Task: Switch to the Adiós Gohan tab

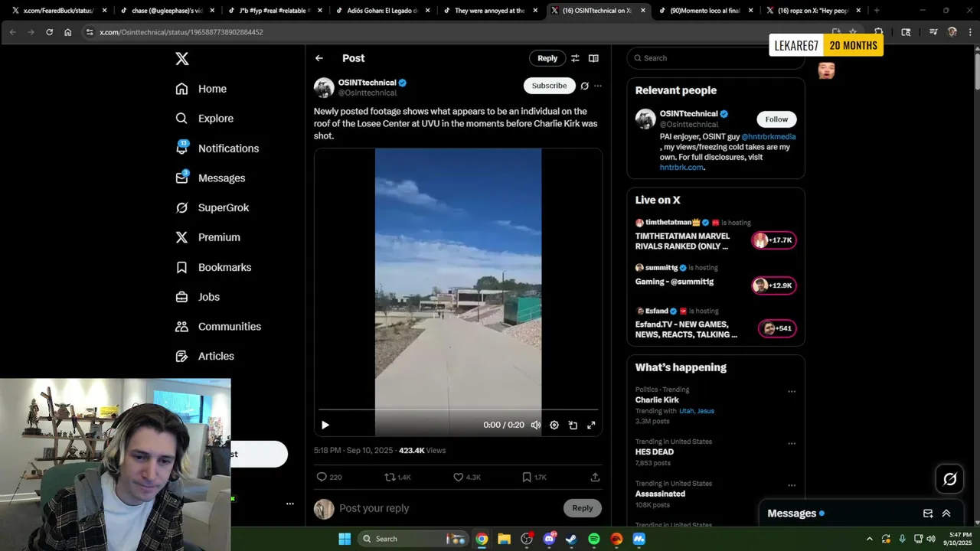Action: coord(381,11)
